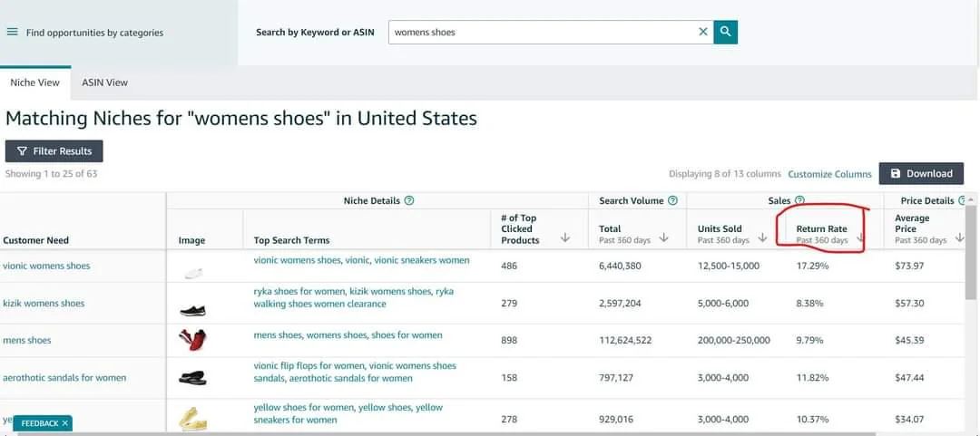Select the $73.97 average price
Screen dimensions: 980x436
909,266
